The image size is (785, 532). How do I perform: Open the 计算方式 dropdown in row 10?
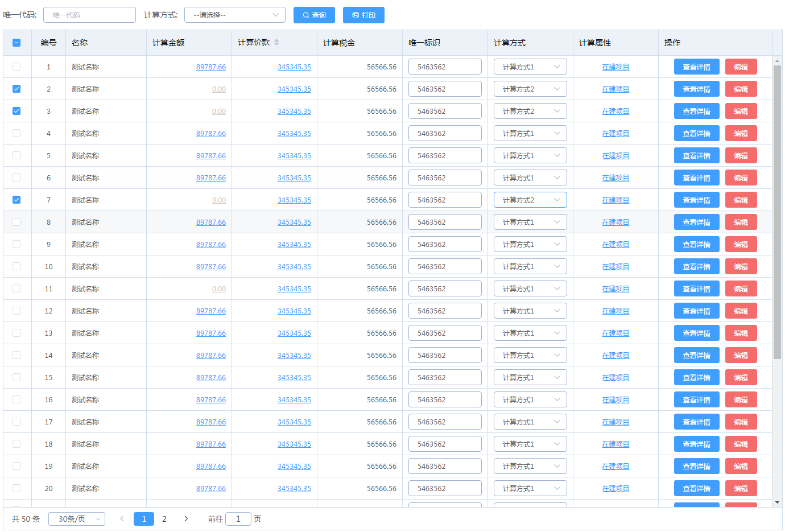tap(530, 266)
